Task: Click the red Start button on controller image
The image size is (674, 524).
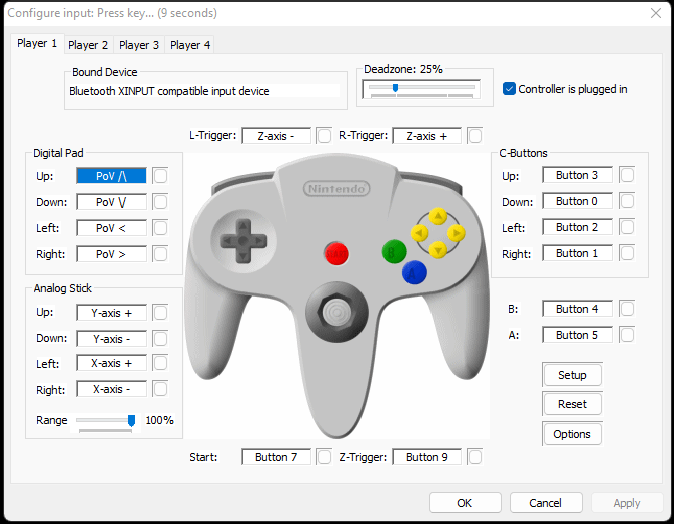Action: 337,253
